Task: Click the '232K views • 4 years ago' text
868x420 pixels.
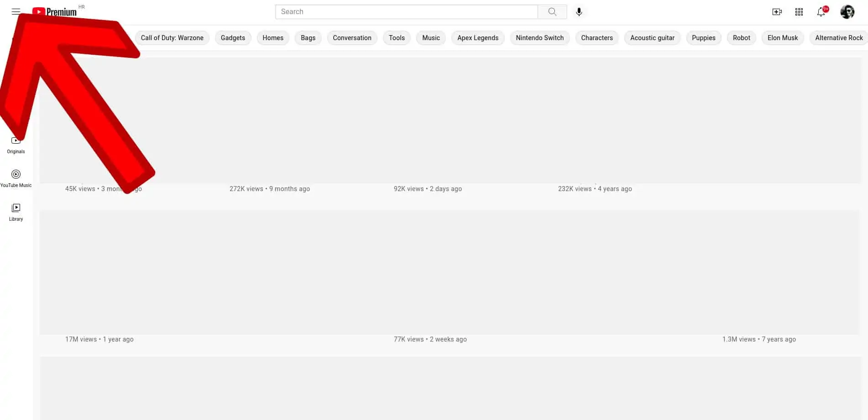Action: (x=595, y=189)
